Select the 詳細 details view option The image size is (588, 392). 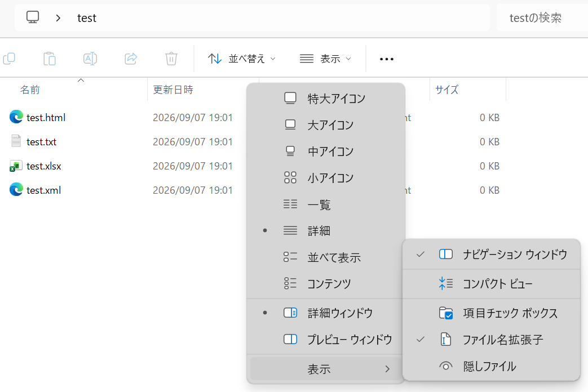pyautogui.click(x=325, y=230)
